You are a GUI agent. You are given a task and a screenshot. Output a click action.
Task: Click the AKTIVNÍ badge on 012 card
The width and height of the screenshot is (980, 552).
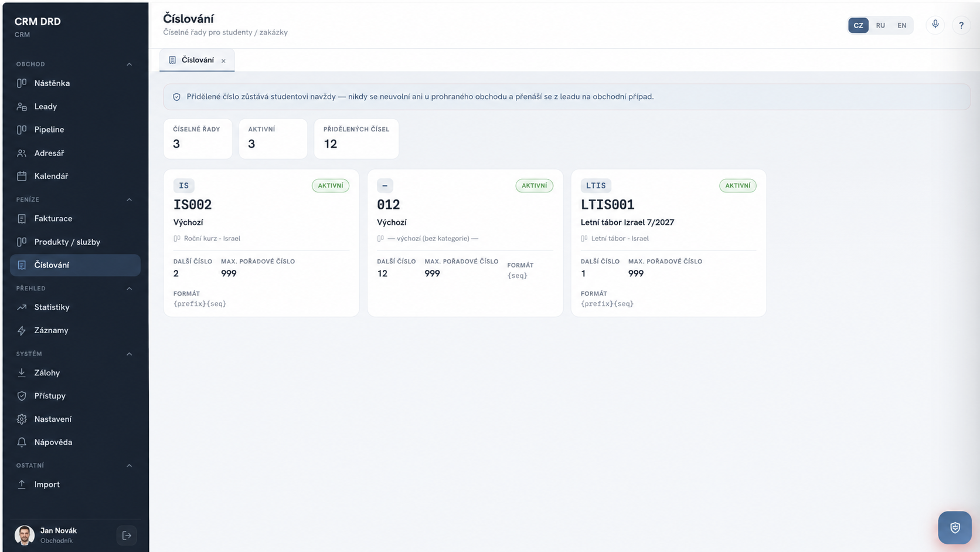535,186
